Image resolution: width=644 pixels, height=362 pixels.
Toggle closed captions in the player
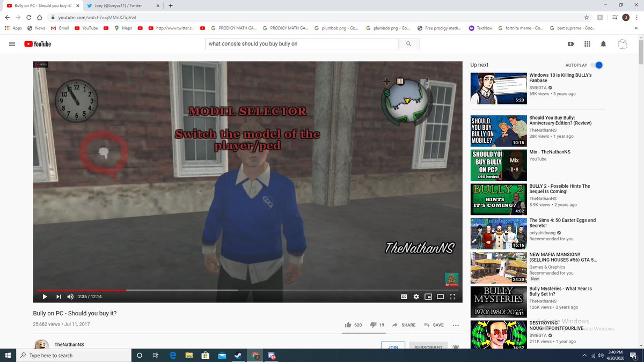click(404, 297)
